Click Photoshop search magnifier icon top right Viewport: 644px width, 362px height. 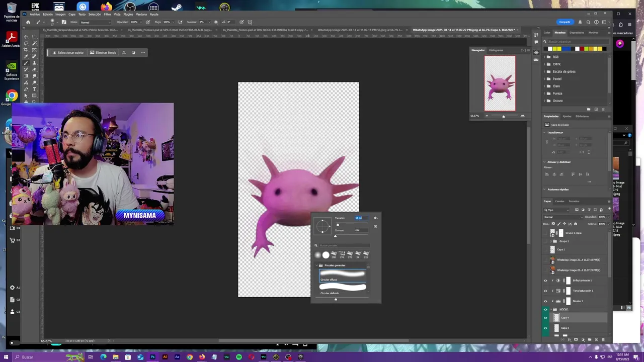point(588,22)
